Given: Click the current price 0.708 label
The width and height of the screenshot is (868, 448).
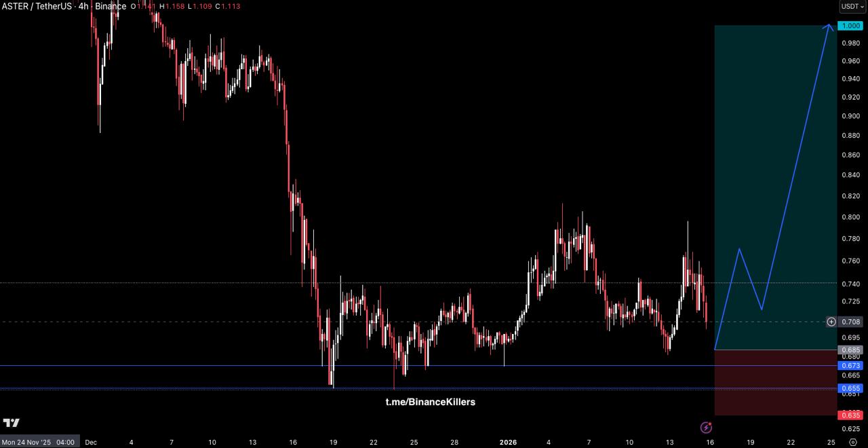Looking at the screenshot, I should point(852,322).
